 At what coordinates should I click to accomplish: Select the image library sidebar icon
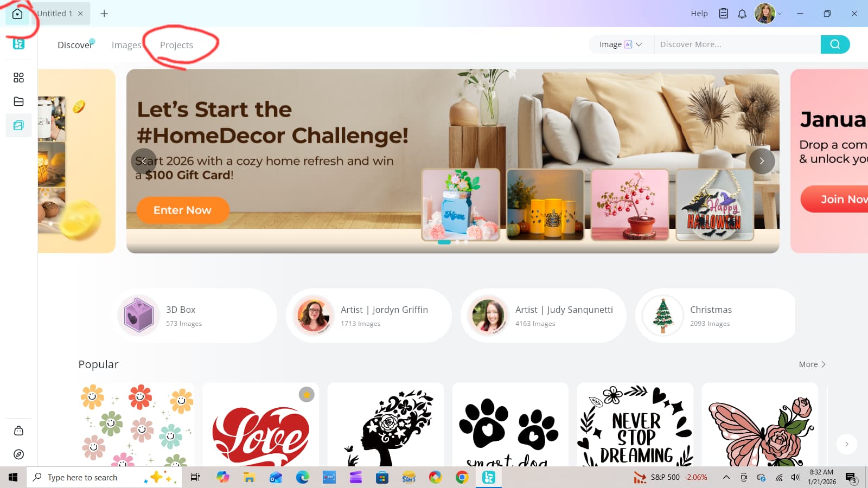[x=18, y=125]
